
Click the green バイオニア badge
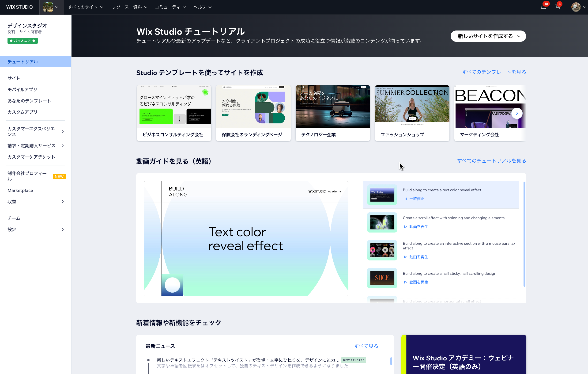[22, 41]
